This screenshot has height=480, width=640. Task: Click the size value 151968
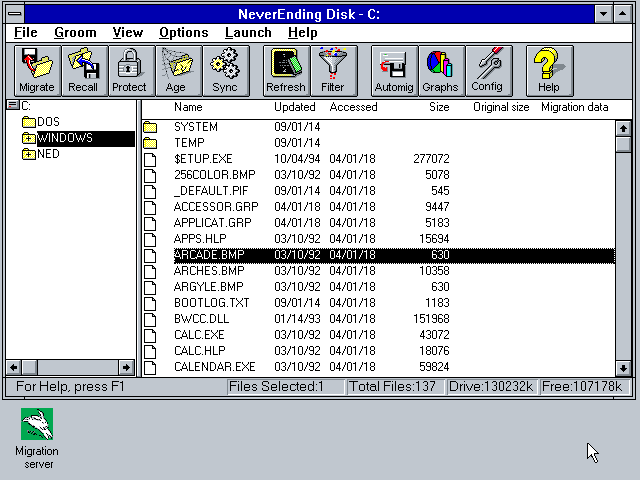431,319
